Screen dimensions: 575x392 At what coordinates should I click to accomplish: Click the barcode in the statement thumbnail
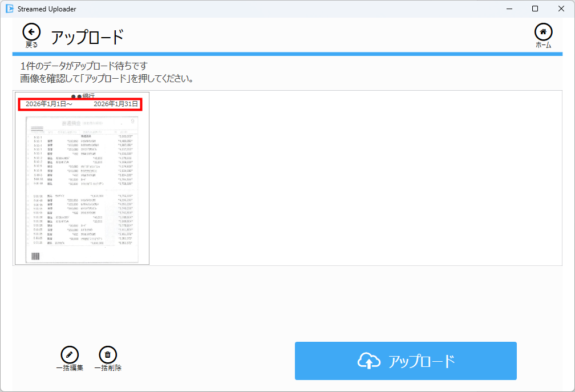pos(35,257)
